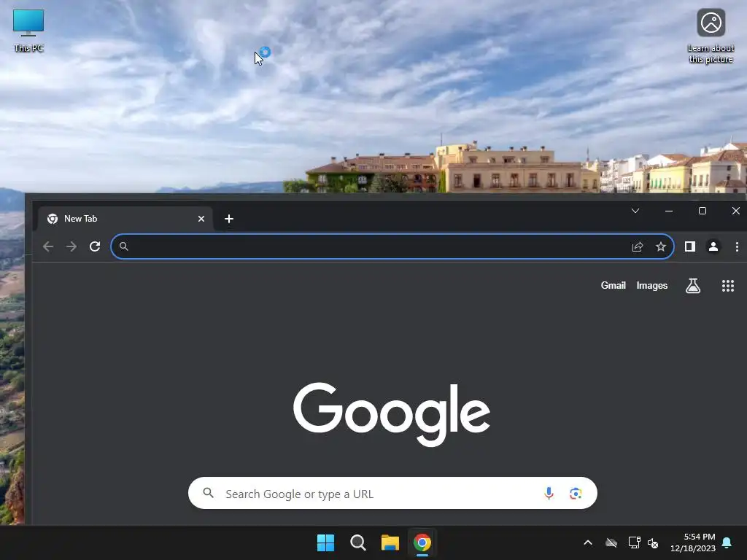Open clock showing 5:54 PM
Image resolution: width=747 pixels, height=560 pixels.
(x=693, y=542)
